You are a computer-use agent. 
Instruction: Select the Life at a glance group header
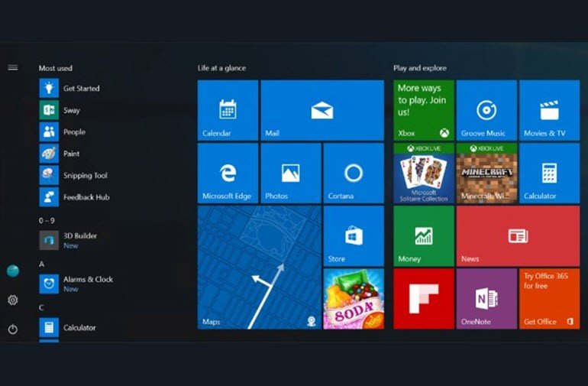[x=221, y=68]
